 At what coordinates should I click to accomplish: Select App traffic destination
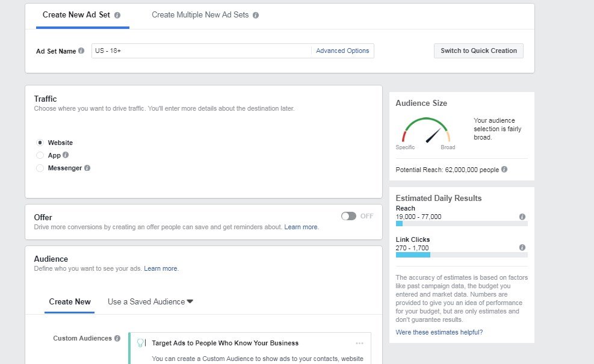40,155
